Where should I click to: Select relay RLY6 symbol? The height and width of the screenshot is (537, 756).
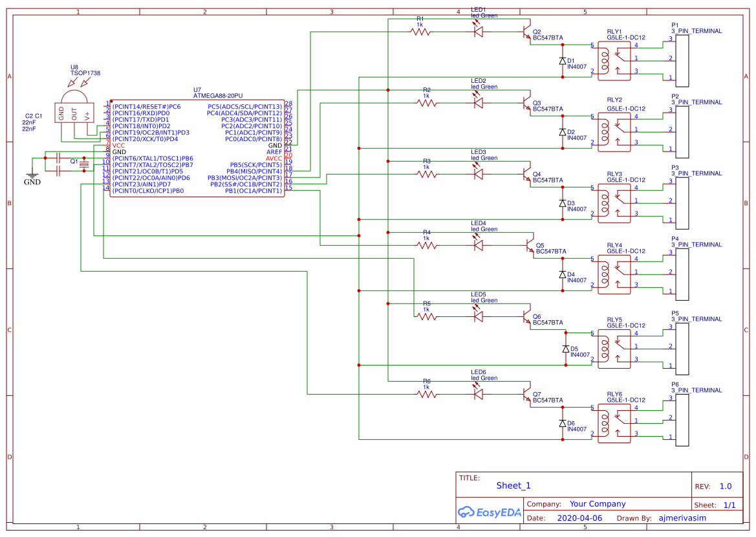click(614, 423)
